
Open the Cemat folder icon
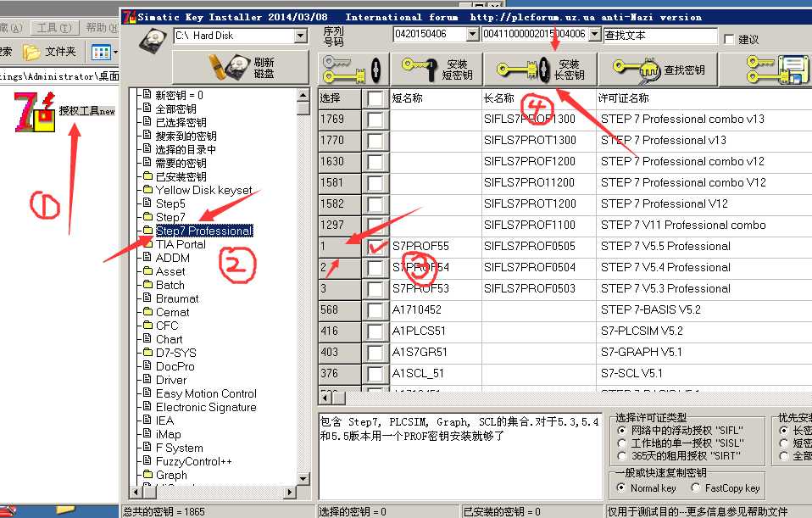(x=147, y=311)
